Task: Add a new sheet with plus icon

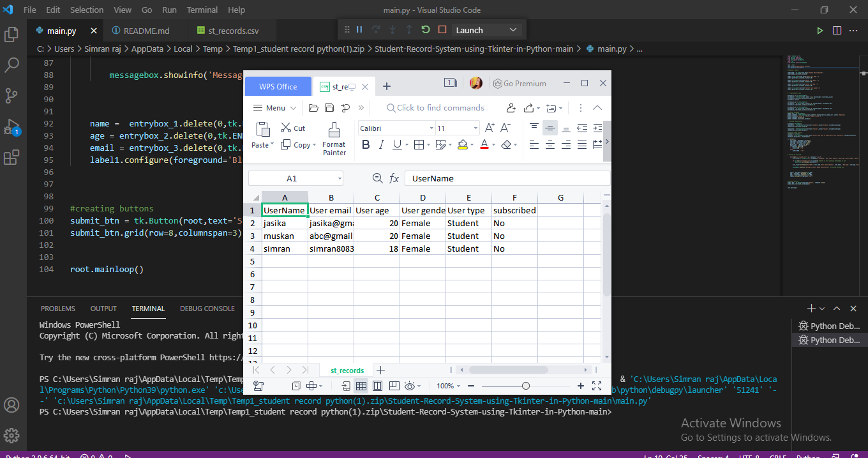Action: coord(381,370)
